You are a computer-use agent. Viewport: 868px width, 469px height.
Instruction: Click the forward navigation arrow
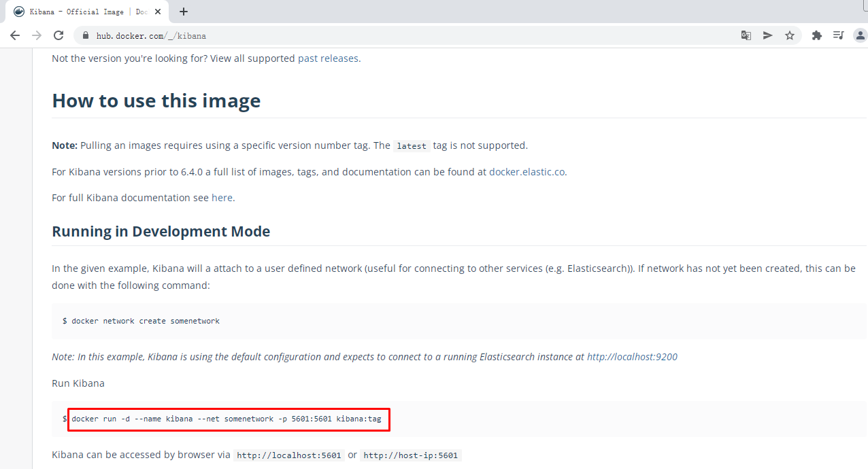37,35
